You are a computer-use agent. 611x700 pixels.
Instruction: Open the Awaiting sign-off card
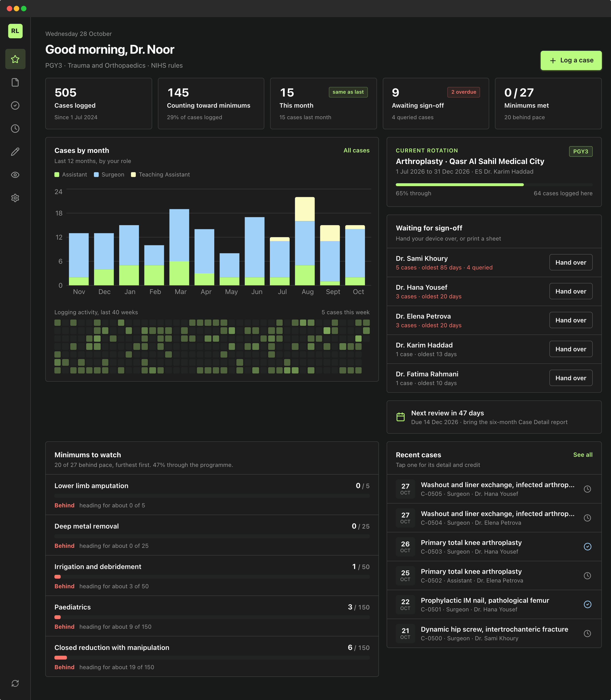[x=435, y=103]
